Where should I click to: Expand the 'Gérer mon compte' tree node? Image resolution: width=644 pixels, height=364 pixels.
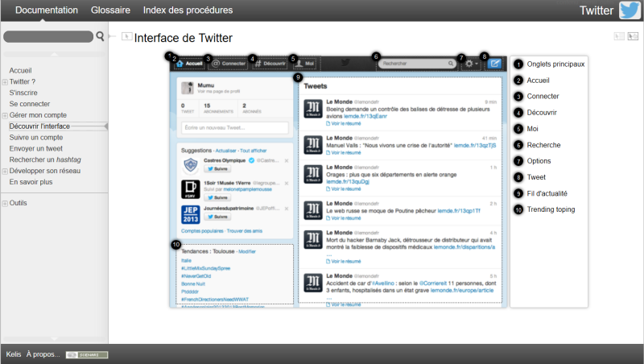point(5,115)
